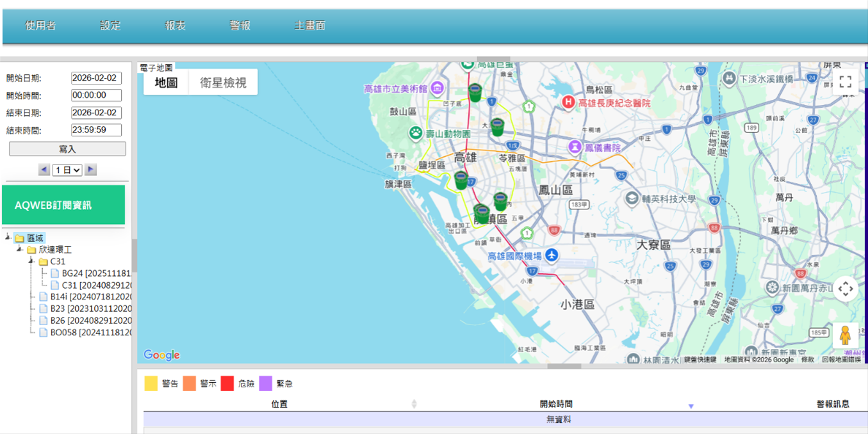Open the 警報 menu
Viewport: 868px width, 434px height.
[240, 26]
